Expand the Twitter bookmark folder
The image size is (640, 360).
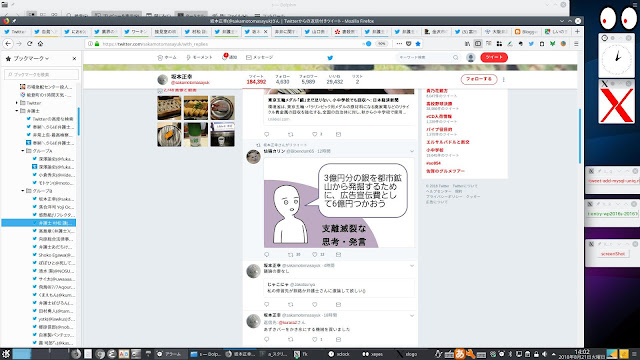[x=17, y=103]
